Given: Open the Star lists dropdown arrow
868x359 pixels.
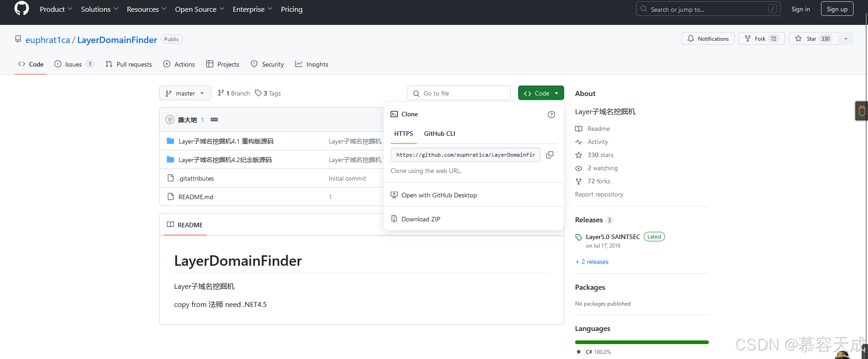Looking at the screenshot, I should point(846,39).
